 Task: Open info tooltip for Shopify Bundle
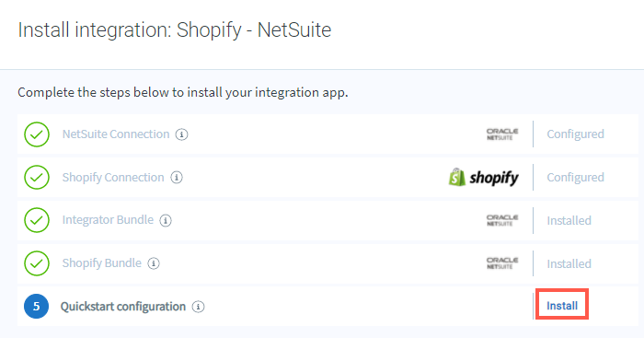pos(154,263)
